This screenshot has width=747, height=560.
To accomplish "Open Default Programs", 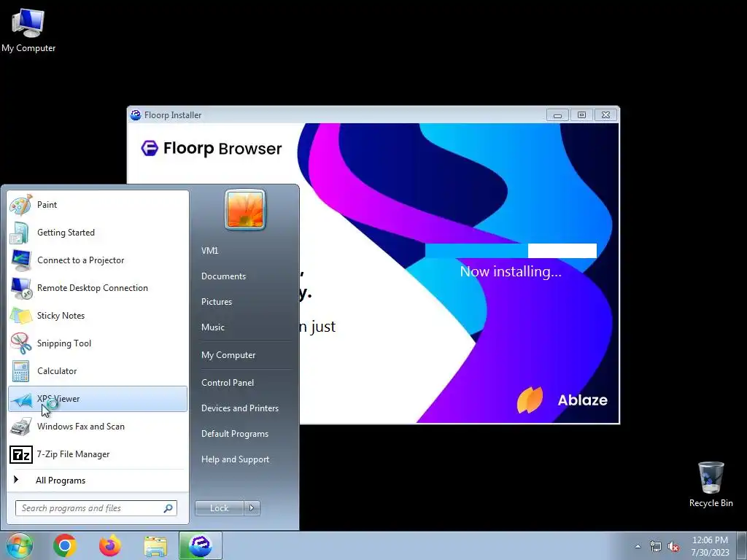I will tap(234, 434).
